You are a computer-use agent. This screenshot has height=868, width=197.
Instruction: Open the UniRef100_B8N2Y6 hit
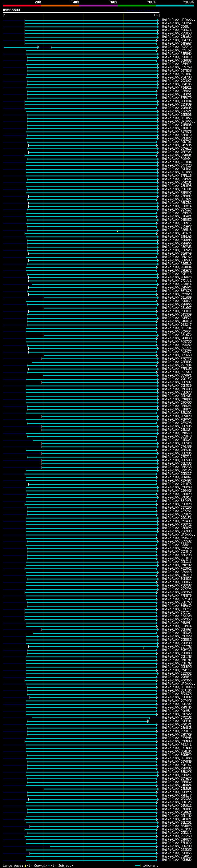[177, 772]
